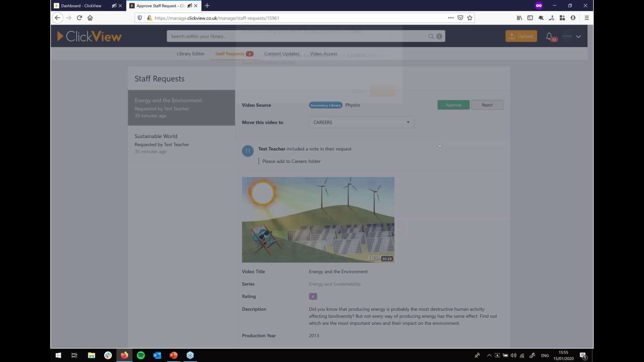
Task: Reload the current page
Action: click(79, 18)
